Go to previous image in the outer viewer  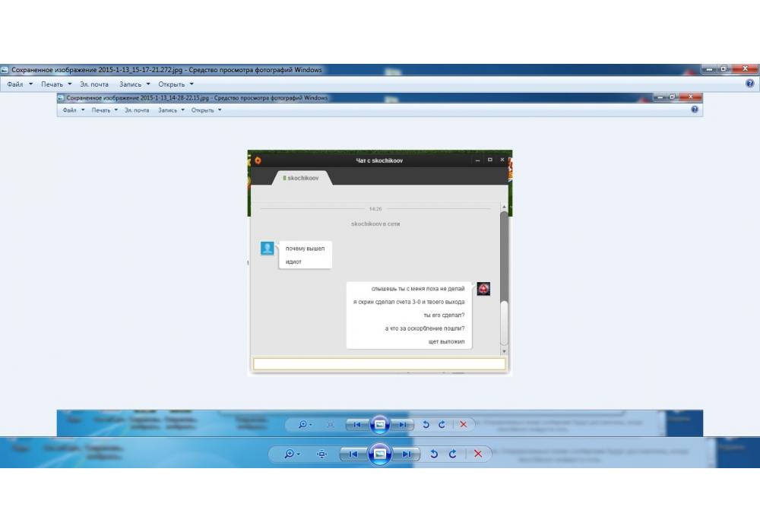[x=353, y=454]
